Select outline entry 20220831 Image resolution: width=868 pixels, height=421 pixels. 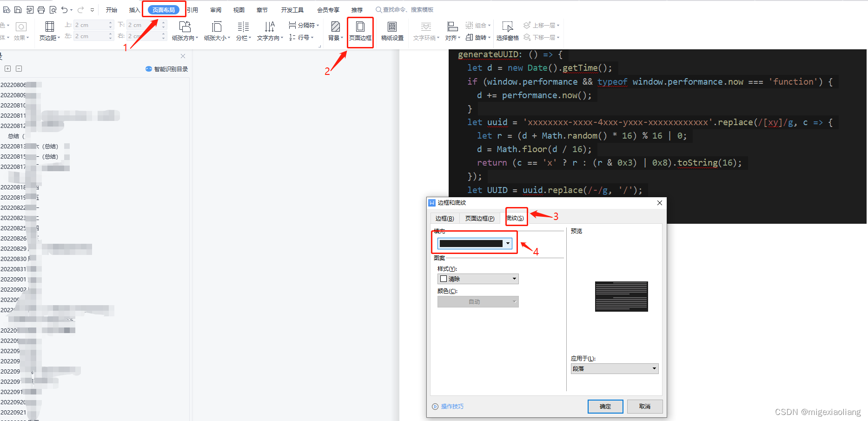[13, 269]
